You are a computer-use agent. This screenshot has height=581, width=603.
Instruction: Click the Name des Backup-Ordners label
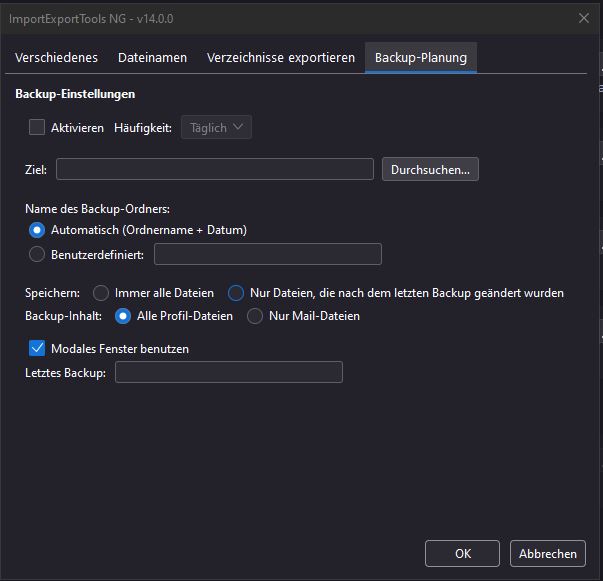97,209
